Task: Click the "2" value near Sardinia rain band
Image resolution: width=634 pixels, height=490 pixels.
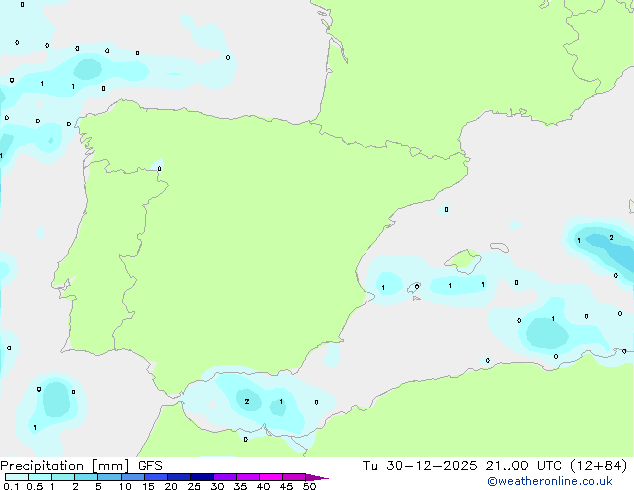Action: point(611,238)
